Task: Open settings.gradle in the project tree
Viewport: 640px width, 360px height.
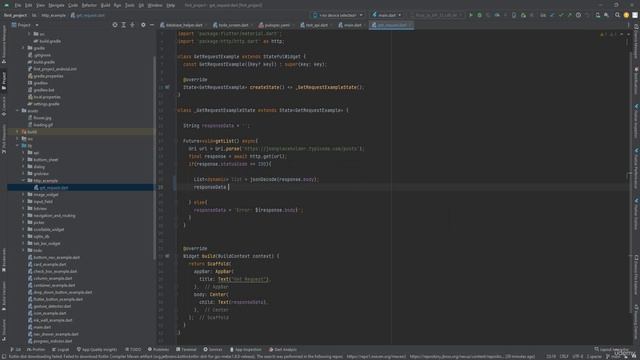Action: tap(46, 104)
